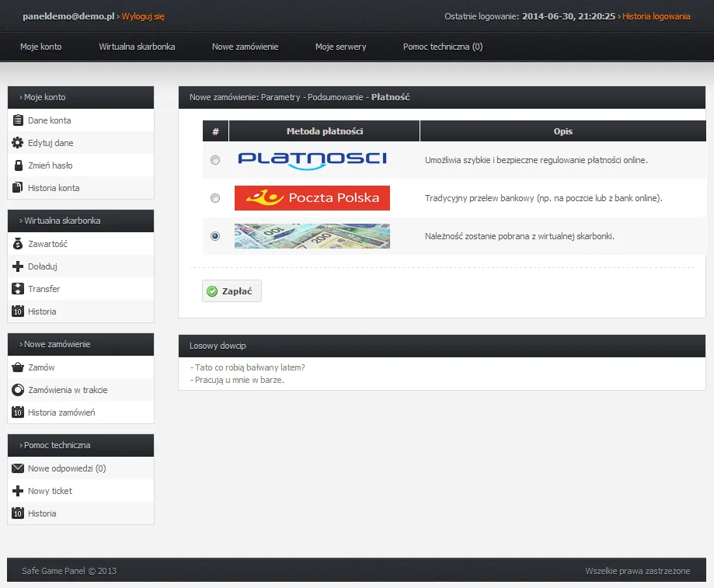
Task: Click the Historia konta document icon
Action: [x=18, y=187]
